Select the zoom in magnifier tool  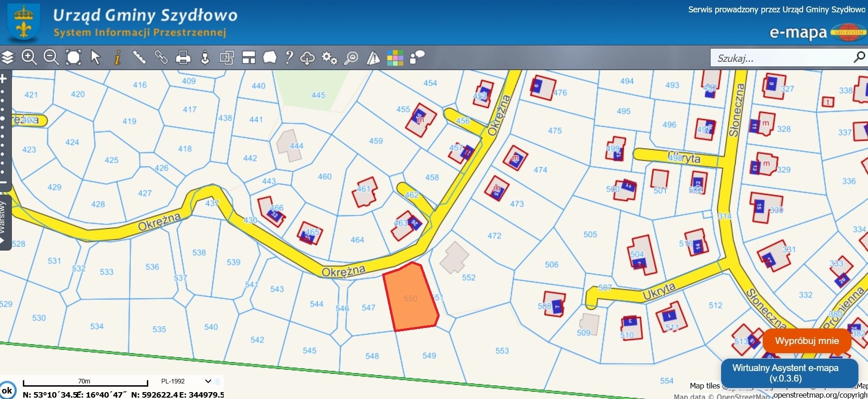click(x=29, y=58)
